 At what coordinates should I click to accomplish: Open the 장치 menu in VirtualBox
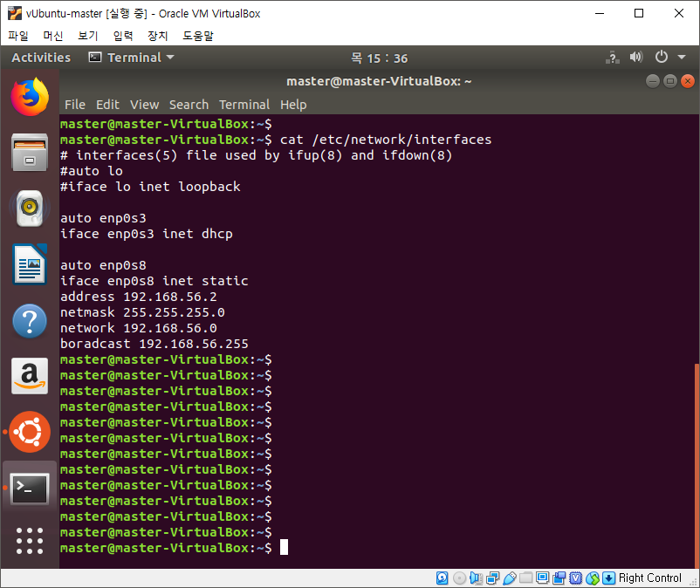pyautogui.click(x=158, y=36)
